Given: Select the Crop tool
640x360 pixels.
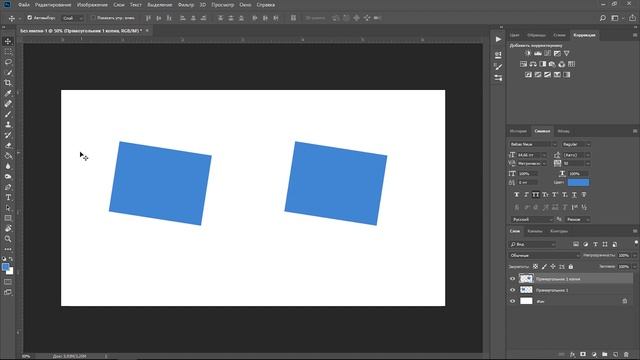Looking at the screenshot, I should pyautogui.click(x=8, y=83).
